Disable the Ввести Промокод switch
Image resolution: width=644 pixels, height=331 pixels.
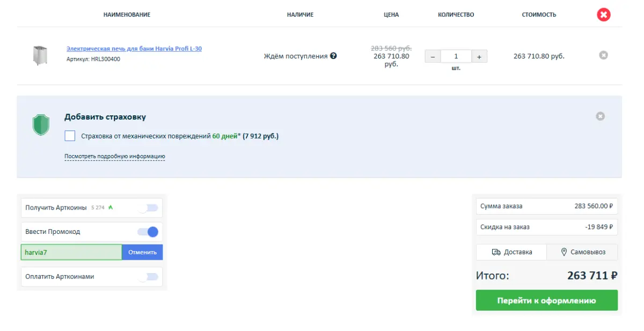(148, 232)
